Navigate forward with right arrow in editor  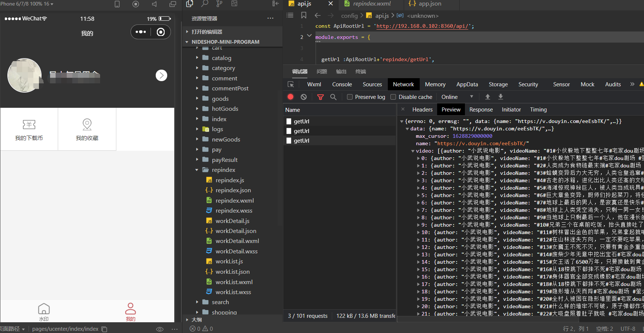click(x=330, y=15)
